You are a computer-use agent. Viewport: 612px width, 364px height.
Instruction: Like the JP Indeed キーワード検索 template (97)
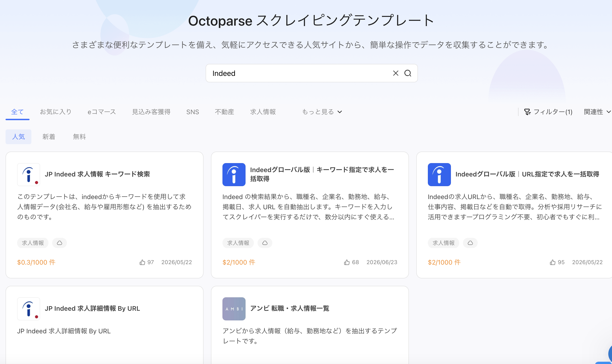(142, 262)
